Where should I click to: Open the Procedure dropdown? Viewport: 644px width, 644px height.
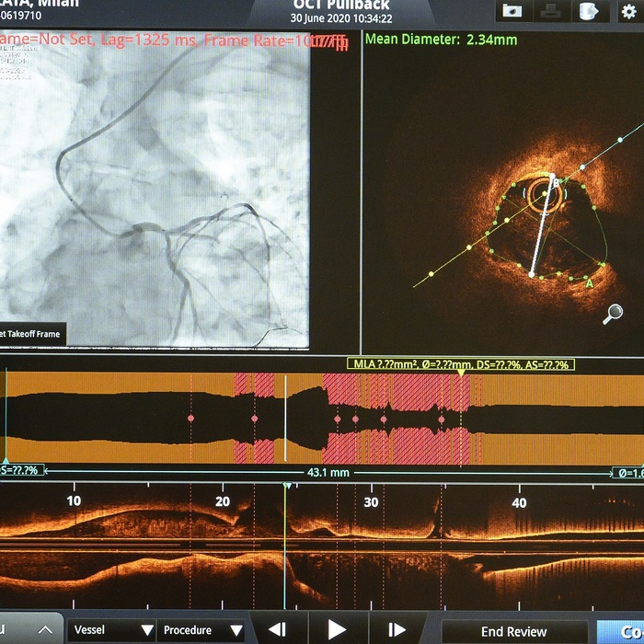(200, 631)
